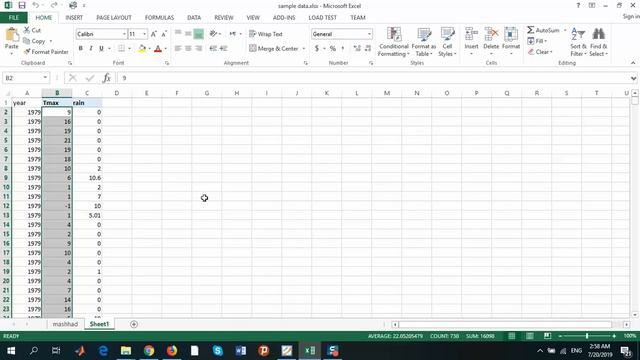This screenshot has width=640, height=360.
Task: Apply font color with the red A icon
Action: coord(158,49)
